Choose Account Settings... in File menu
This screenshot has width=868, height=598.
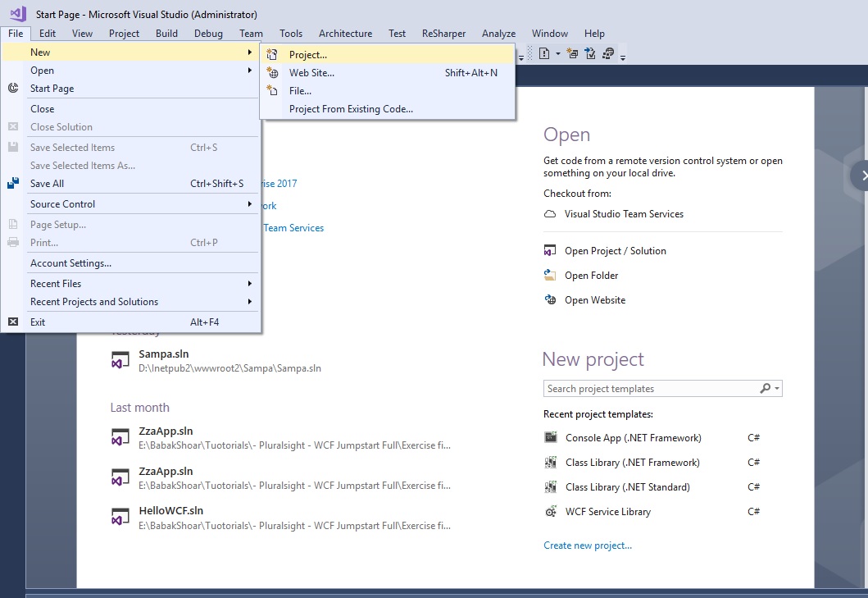(70, 263)
